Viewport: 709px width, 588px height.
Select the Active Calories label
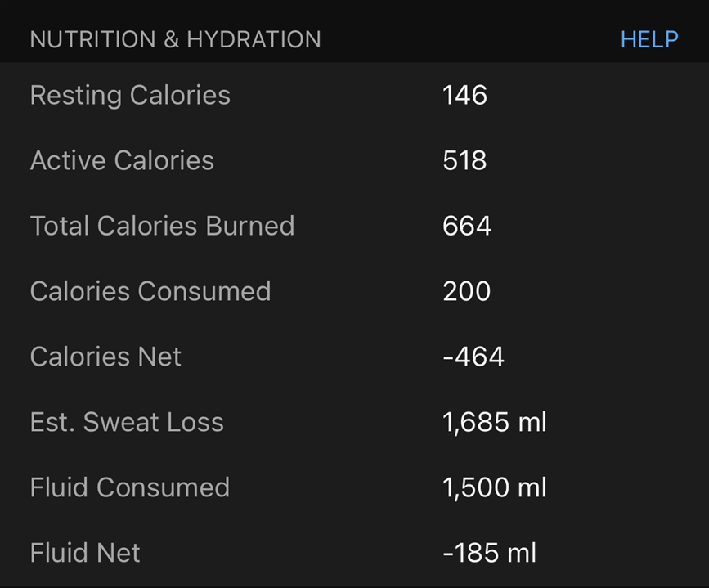(122, 160)
